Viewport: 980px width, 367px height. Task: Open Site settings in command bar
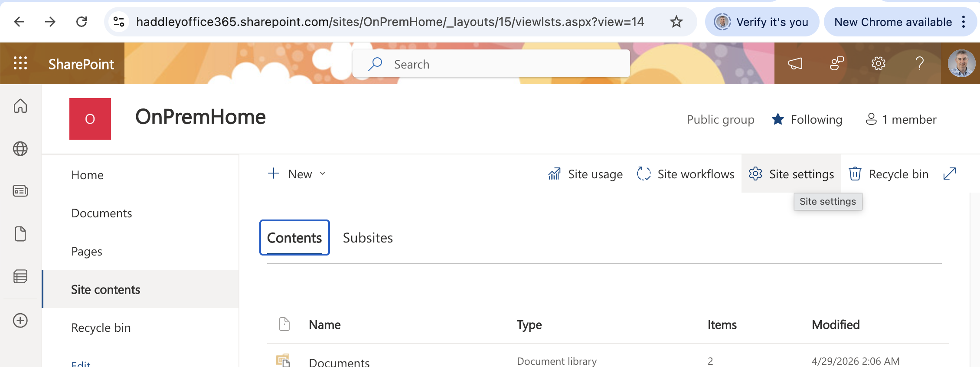click(x=791, y=174)
